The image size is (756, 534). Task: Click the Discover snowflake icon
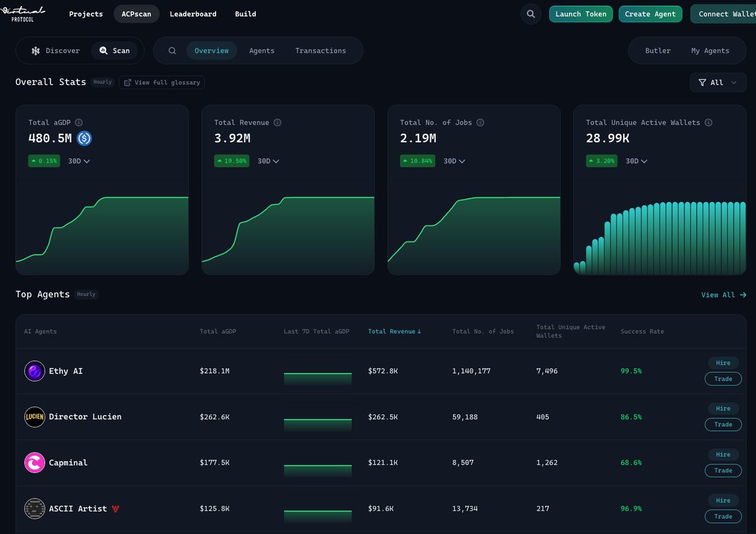tap(36, 50)
